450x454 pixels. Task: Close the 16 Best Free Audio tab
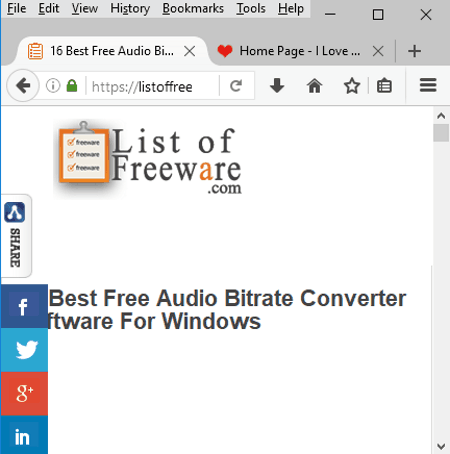tap(190, 51)
